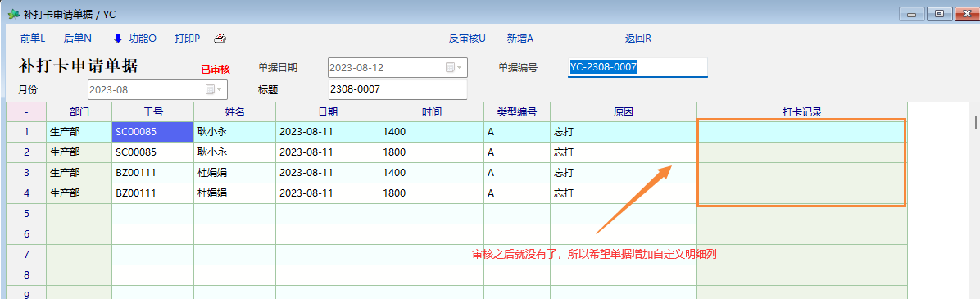Go to previous document 前单L
980x299 pixels.
click(33, 39)
